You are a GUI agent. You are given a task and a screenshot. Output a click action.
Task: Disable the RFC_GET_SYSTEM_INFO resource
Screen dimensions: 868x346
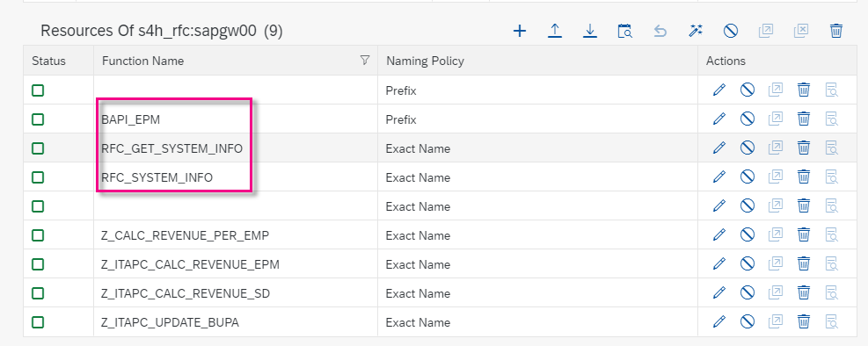point(748,148)
